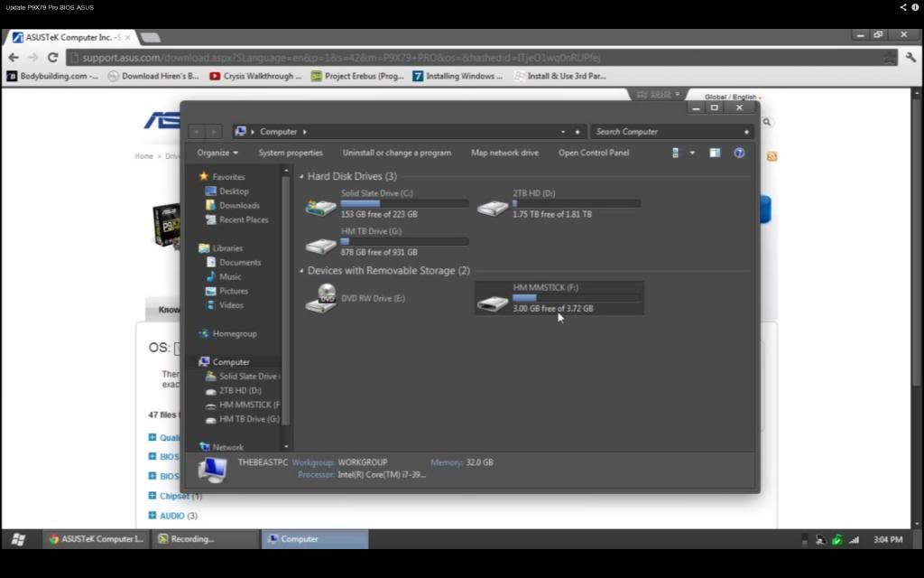Select Desktop in Favorites
Screen dimensions: 924x578
point(234,191)
